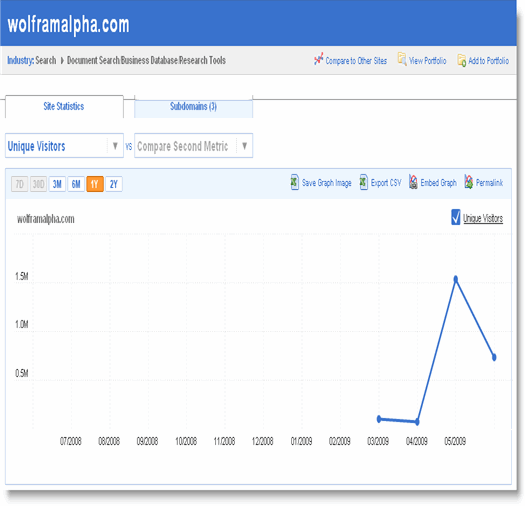The height and width of the screenshot is (506, 525).
Task: Click the 04/2009 data point on graph
Action: pos(417,422)
